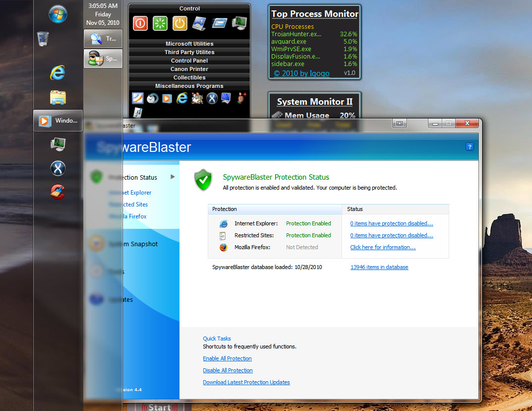532x411 pixels.
Task: Expand the Canon Printer section
Action: pyautogui.click(x=189, y=69)
